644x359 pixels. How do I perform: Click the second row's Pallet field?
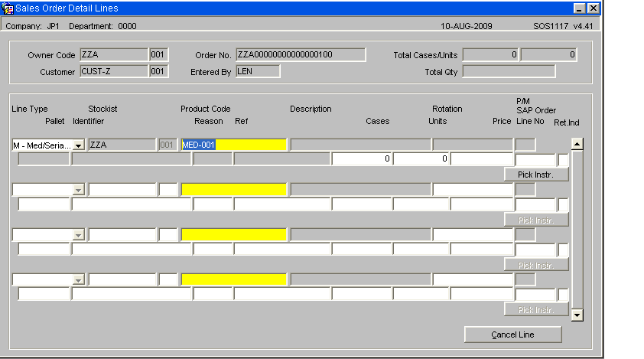[x=44, y=204]
